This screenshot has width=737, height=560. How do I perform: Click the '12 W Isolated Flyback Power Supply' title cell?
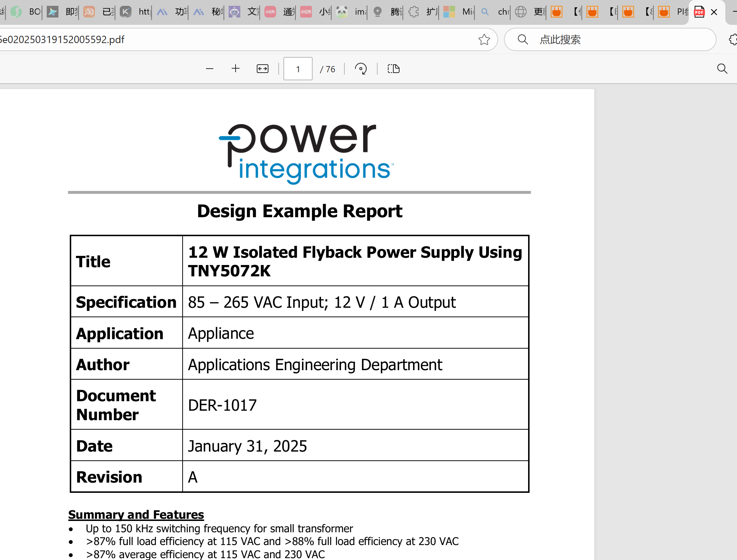coord(355,261)
